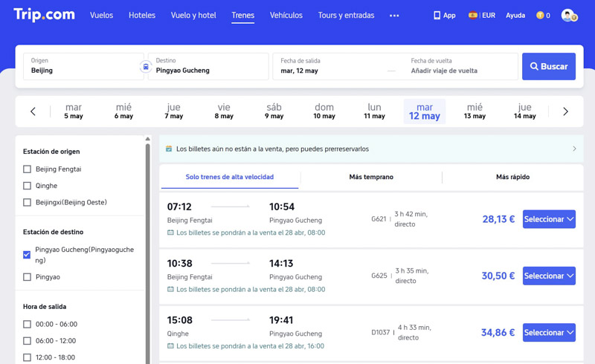Click train number G625
This screenshot has width=595, height=364.
click(379, 276)
